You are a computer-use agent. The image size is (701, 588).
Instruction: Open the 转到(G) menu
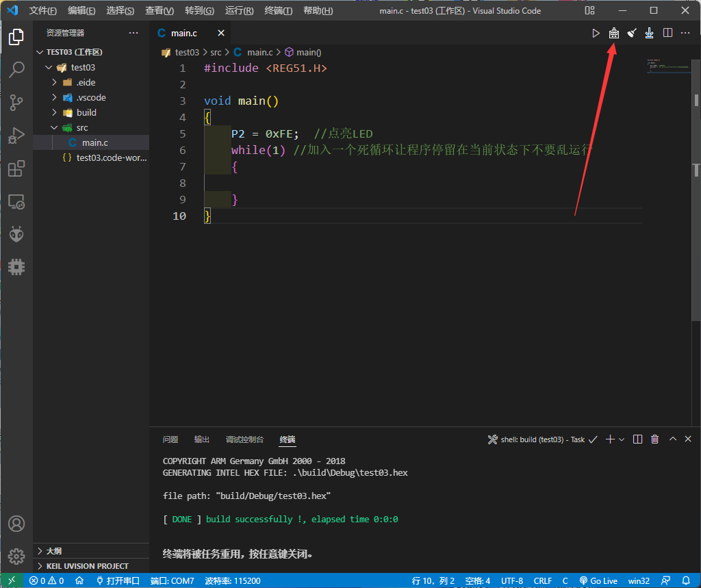(x=199, y=10)
